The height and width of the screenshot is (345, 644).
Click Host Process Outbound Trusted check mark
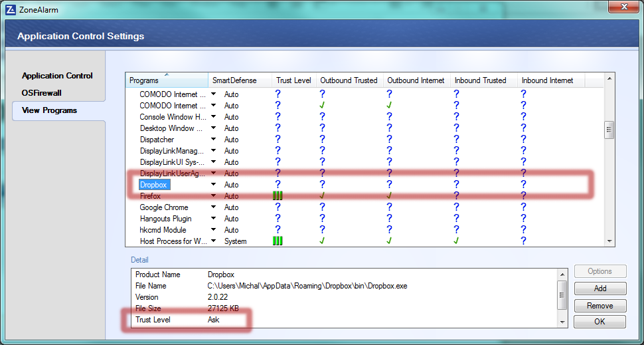323,241
